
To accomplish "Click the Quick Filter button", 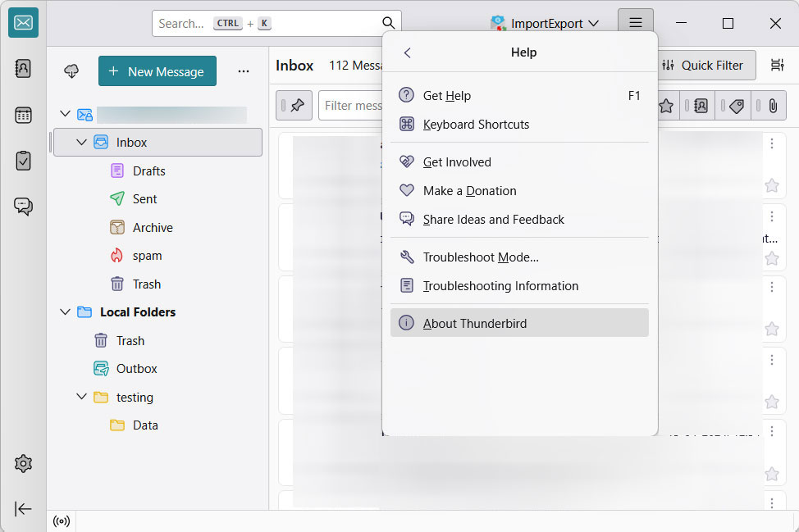I will pyautogui.click(x=702, y=66).
